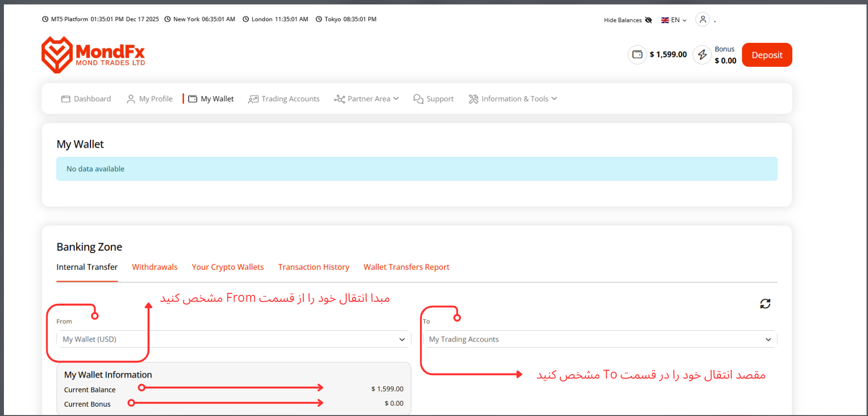Click the MondFx logo
The width and height of the screenshot is (868, 416).
(93, 55)
